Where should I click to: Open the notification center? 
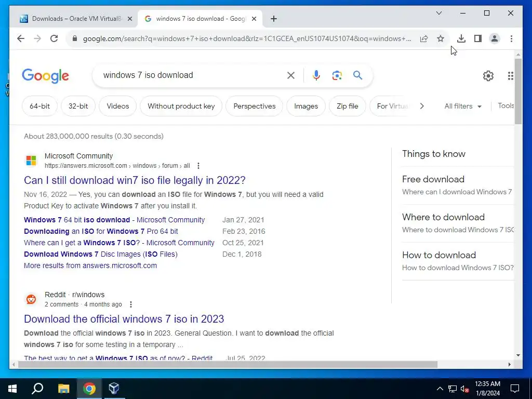pos(515,389)
